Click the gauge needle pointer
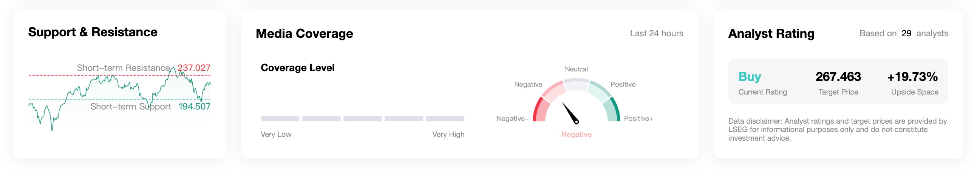This screenshot has height=180, width=980. click(570, 113)
